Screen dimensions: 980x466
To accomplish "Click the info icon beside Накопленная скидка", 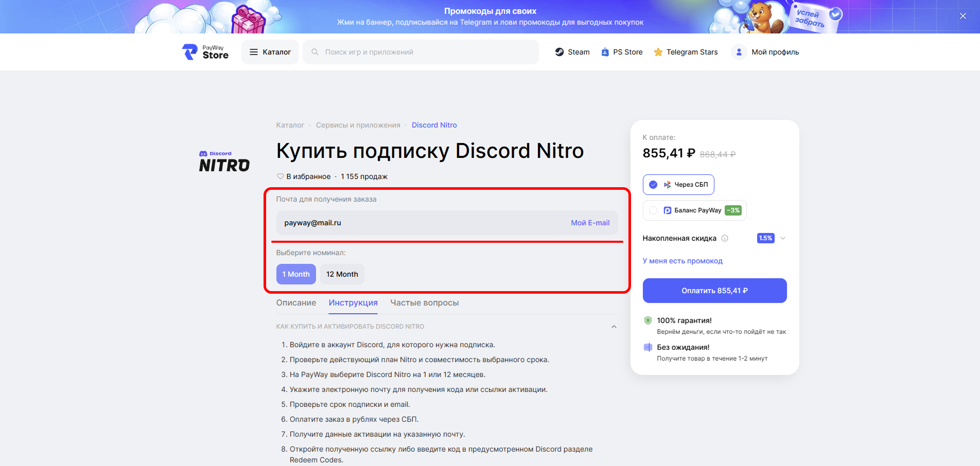I will [x=725, y=238].
